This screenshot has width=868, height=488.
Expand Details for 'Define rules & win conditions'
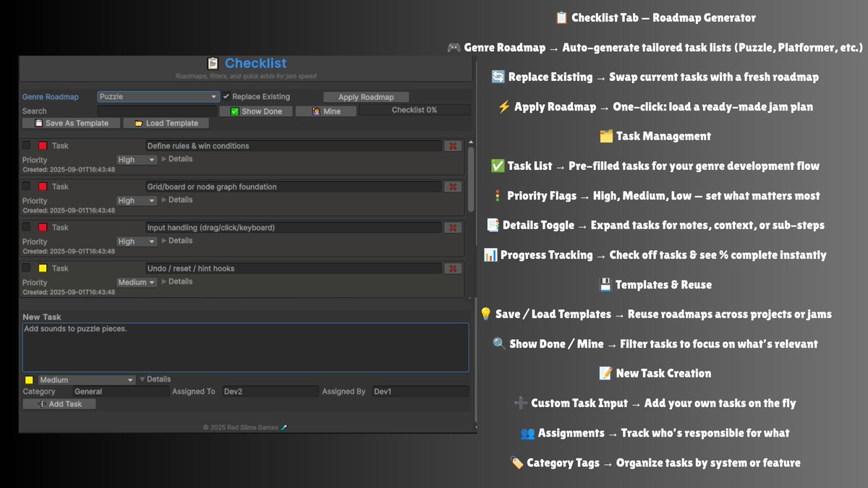(176, 159)
